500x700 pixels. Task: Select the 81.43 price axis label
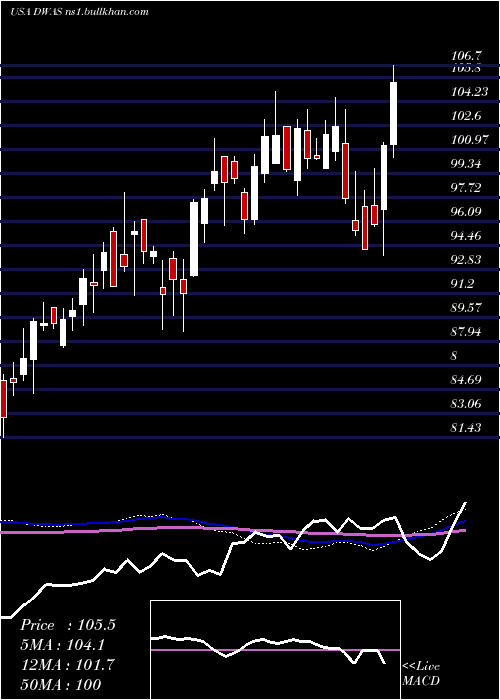466,428
